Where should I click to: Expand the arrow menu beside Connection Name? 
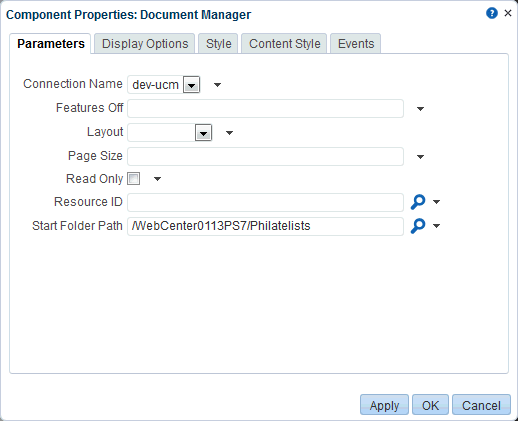click(217, 85)
